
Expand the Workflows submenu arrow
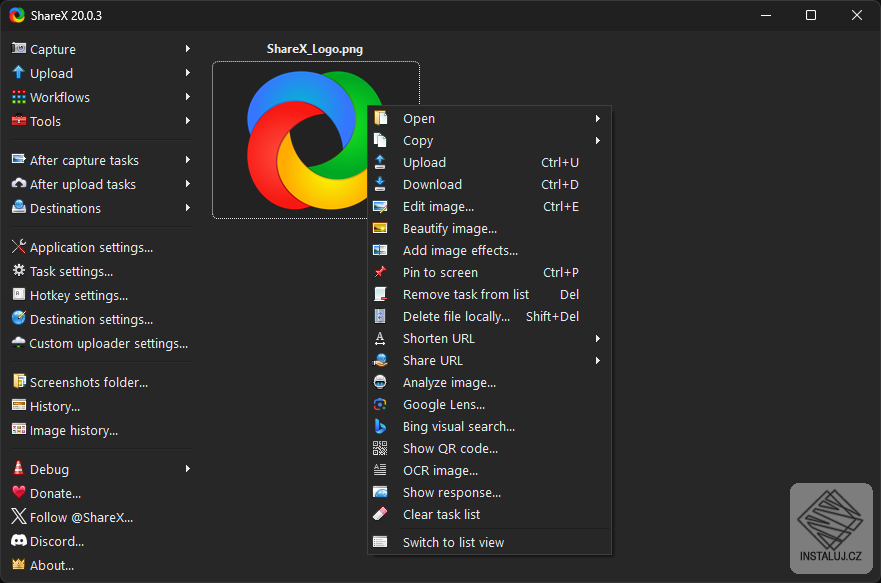coord(188,97)
